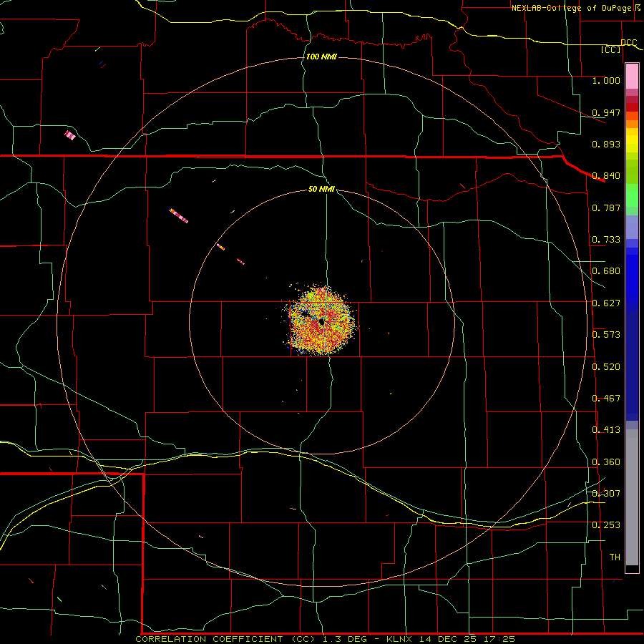
Task: Click the 0.733 scale value
Action: coord(606,240)
